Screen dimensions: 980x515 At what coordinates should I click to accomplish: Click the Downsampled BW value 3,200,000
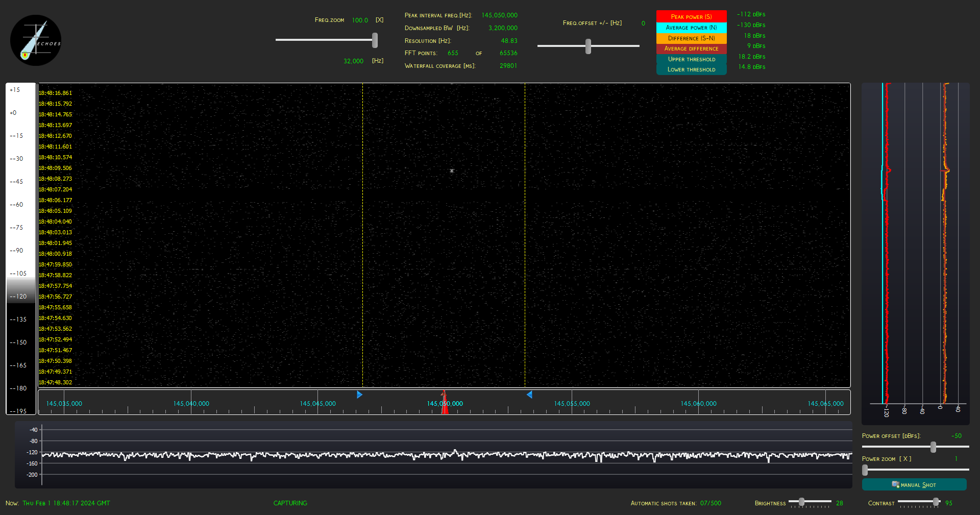(503, 28)
